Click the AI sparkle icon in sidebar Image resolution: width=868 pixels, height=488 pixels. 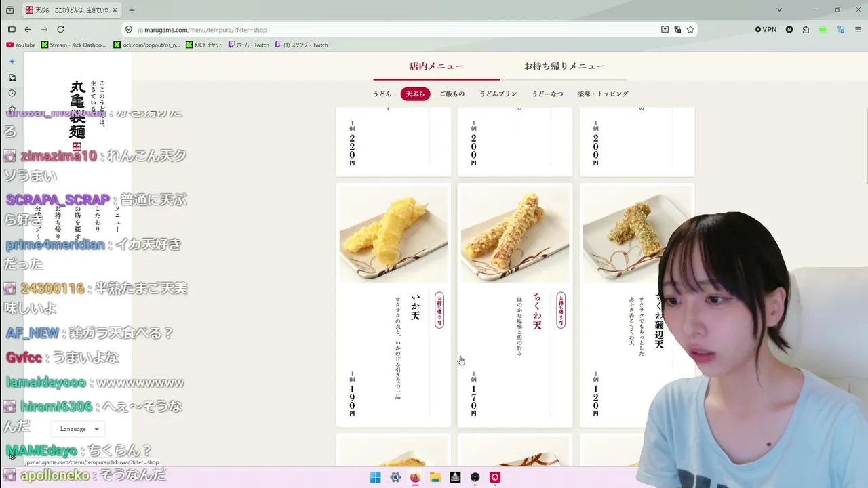[12, 62]
